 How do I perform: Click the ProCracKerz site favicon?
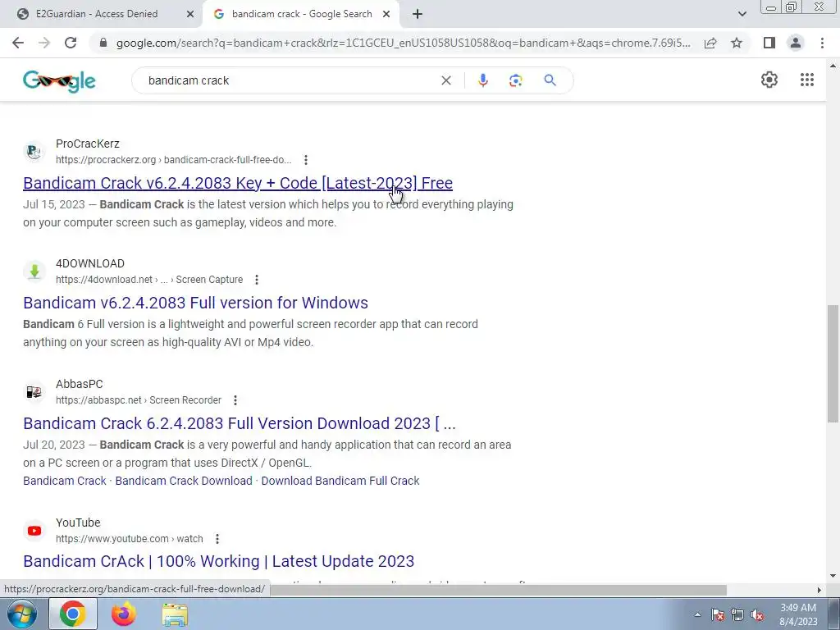[34, 152]
